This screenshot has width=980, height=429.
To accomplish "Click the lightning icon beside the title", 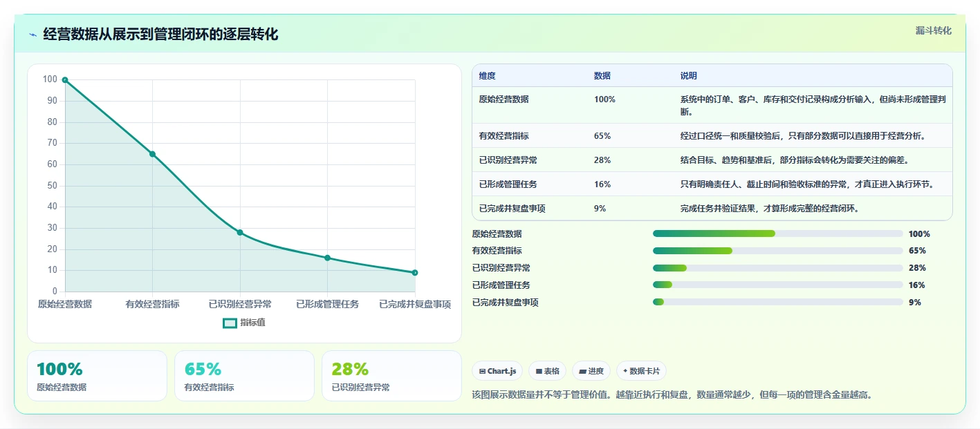I will pos(33,35).
